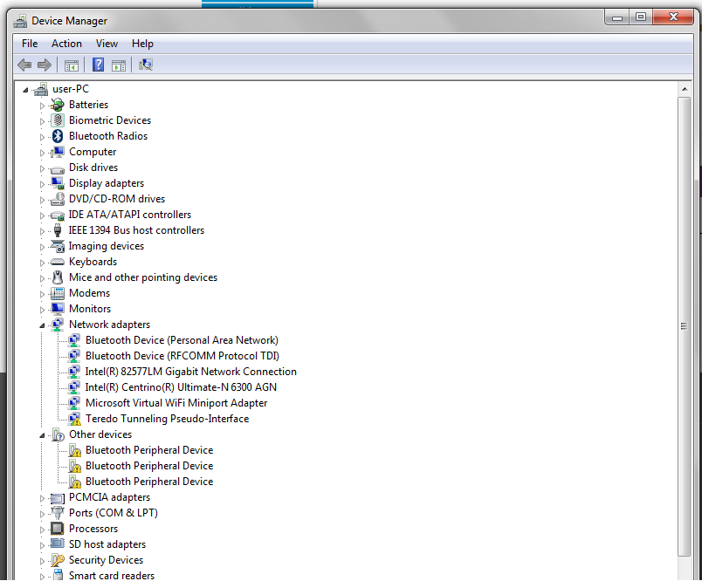Click the Ports (COM & LPT) icon
The image size is (702, 588).
58,513
